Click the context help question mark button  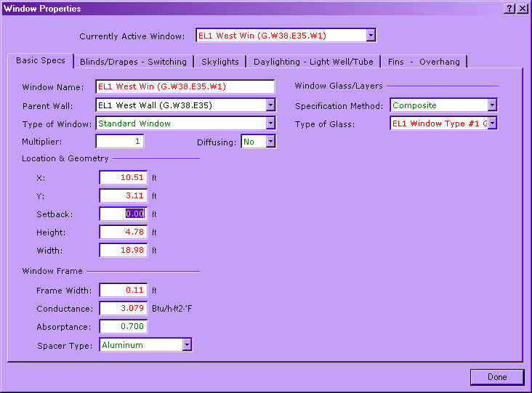click(509, 9)
